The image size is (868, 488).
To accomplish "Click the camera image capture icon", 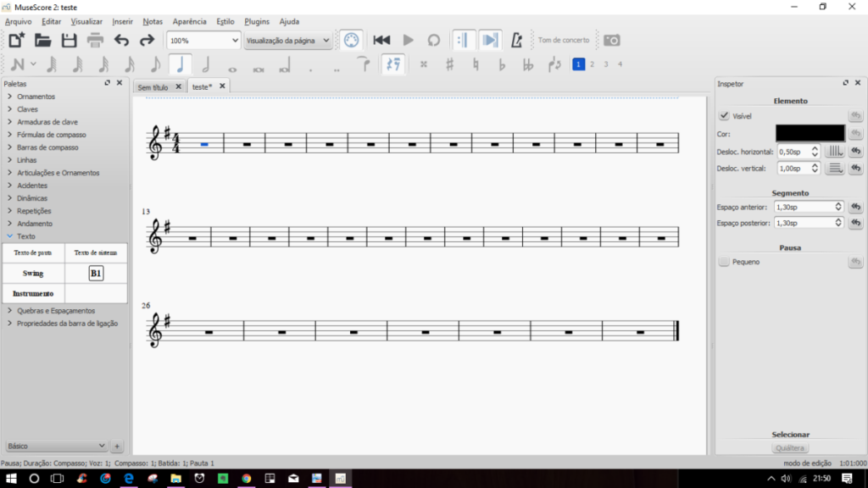I will point(611,40).
